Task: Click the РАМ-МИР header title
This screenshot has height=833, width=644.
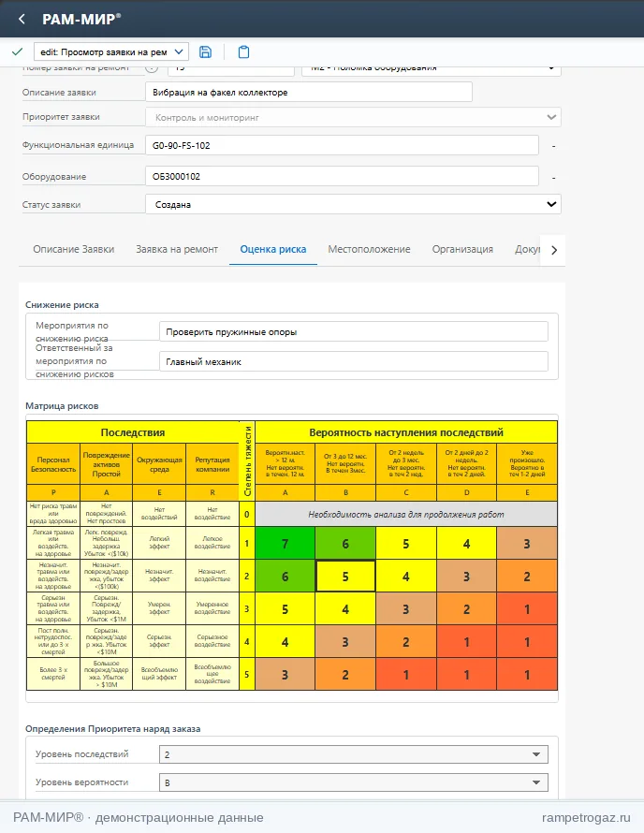Action: [x=81, y=19]
